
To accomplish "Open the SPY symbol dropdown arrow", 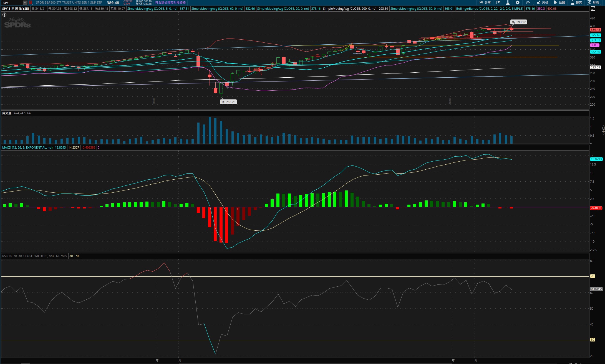I will click(25, 2).
